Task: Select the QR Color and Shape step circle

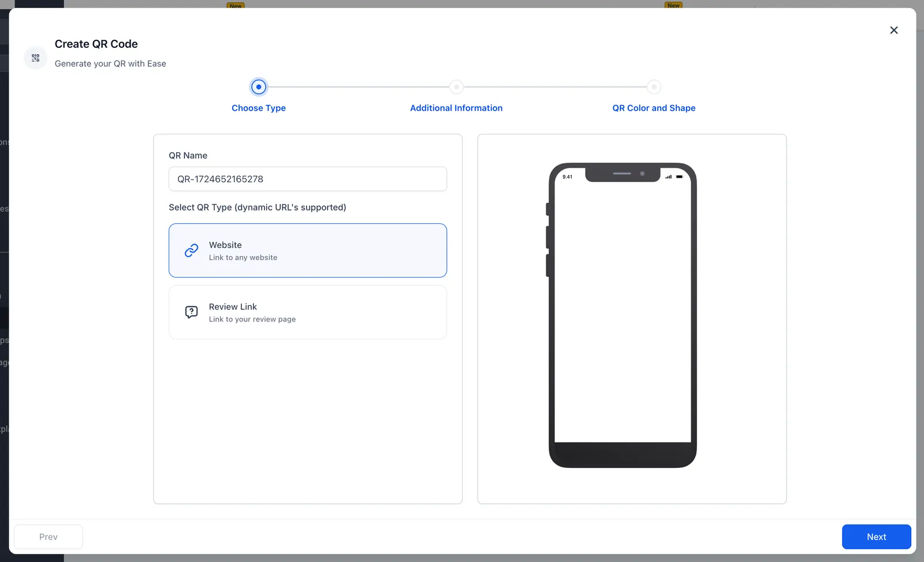Action: point(654,87)
